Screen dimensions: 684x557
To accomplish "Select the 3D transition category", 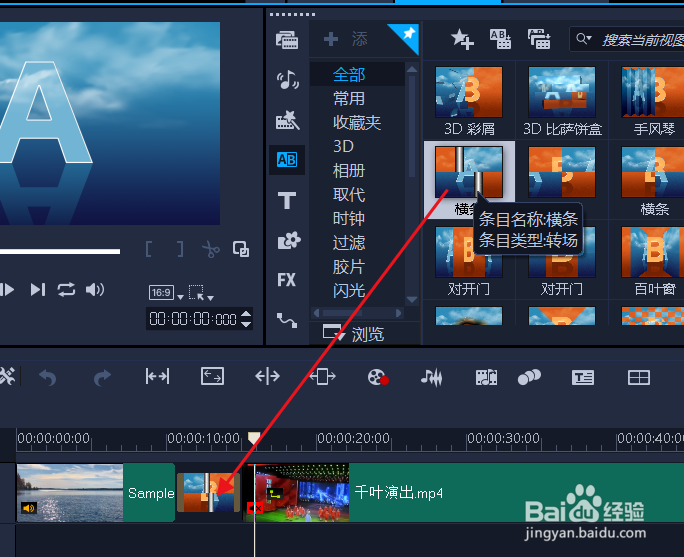I will click(343, 147).
